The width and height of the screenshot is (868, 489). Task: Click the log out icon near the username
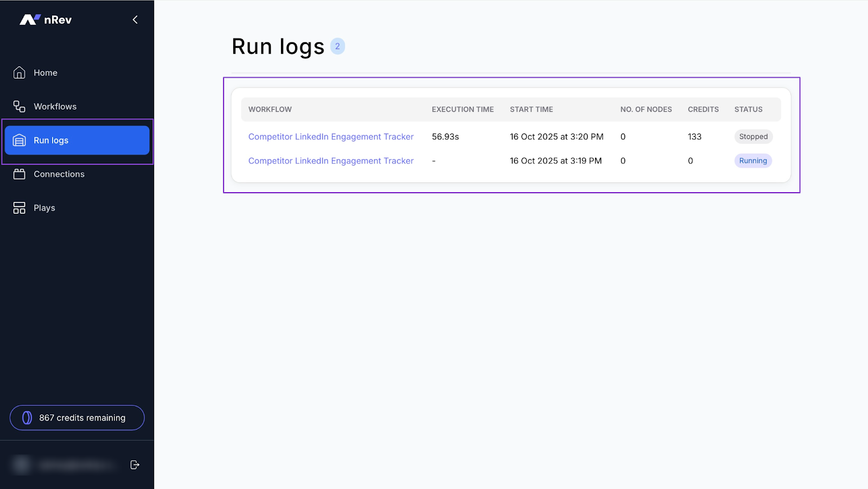(x=135, y=465)
